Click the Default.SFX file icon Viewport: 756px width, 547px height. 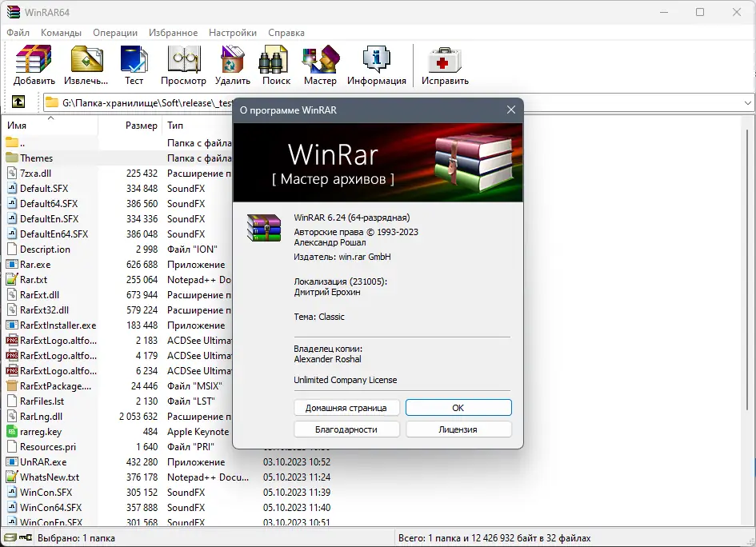pyautogui.click(x=11, y=188)
